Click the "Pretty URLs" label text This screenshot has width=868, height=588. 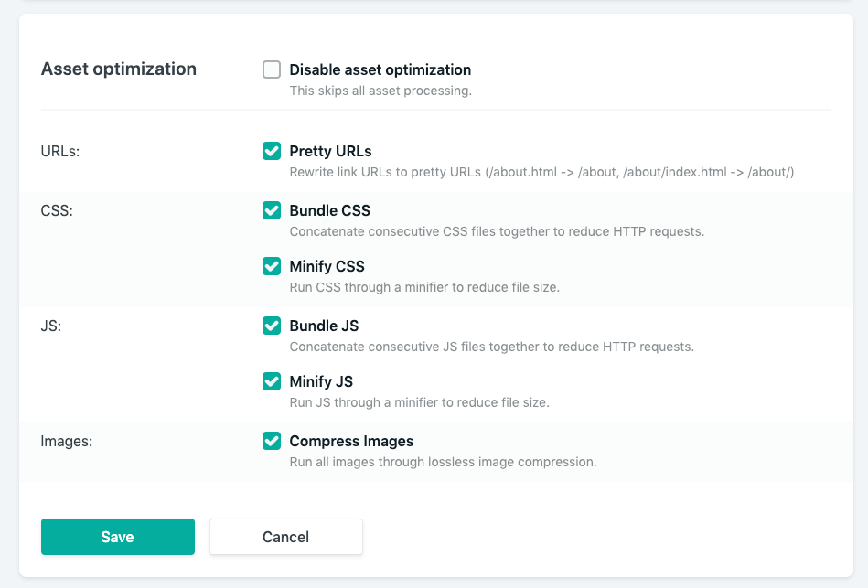click(x=330, y=151)
